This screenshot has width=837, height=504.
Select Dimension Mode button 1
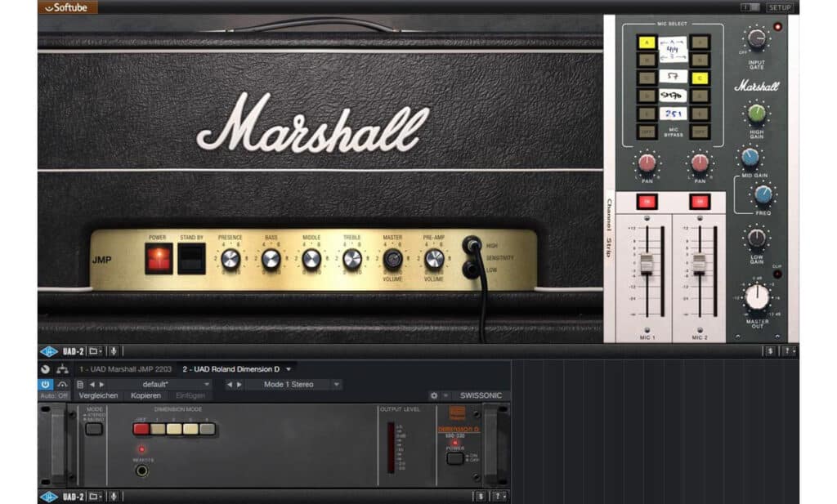(x=158, y=429)
